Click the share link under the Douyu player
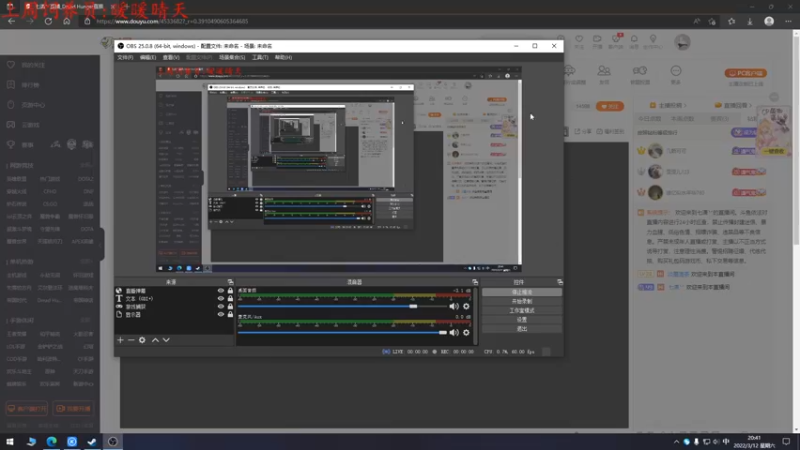This screenshot has height=450, width=800. [584, 132]
